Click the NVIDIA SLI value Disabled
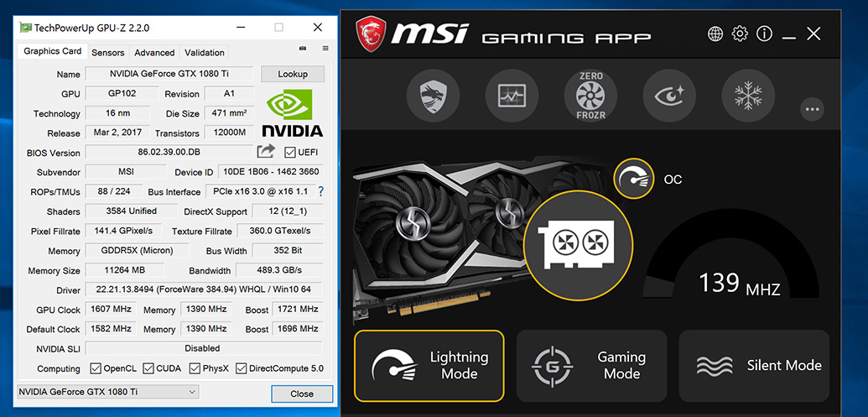 205,348
